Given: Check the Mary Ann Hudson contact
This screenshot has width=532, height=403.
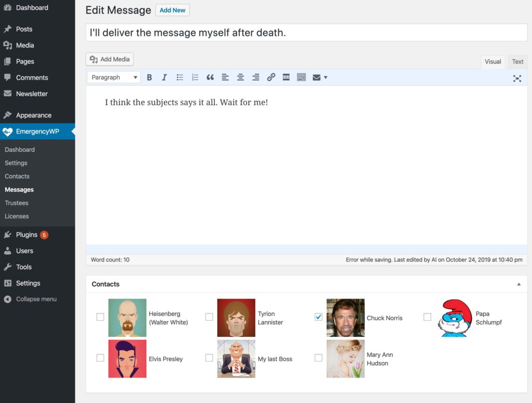Looking at the screenshot, I should tap(318, 358).
